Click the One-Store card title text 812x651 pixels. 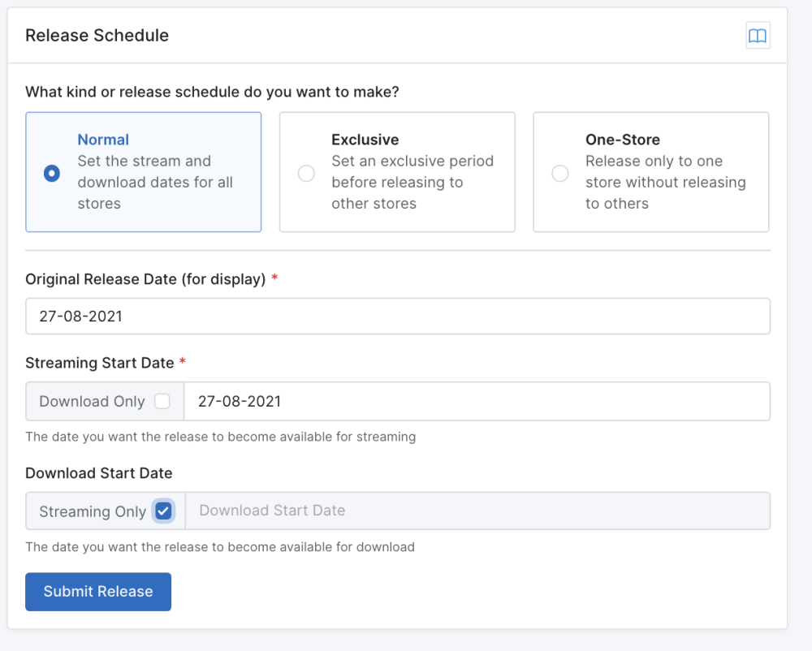[622, 140]
